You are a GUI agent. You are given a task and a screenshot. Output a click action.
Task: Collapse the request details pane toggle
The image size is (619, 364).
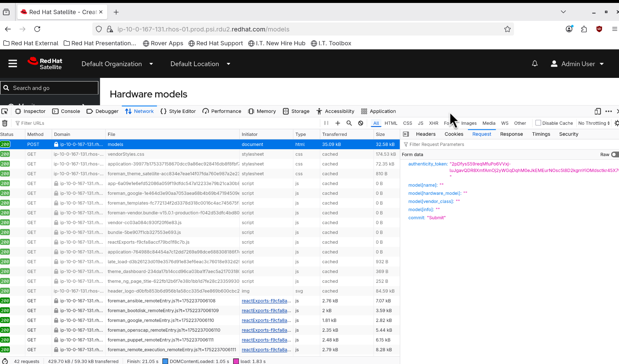pyautogui.click(x=406, y=134)
